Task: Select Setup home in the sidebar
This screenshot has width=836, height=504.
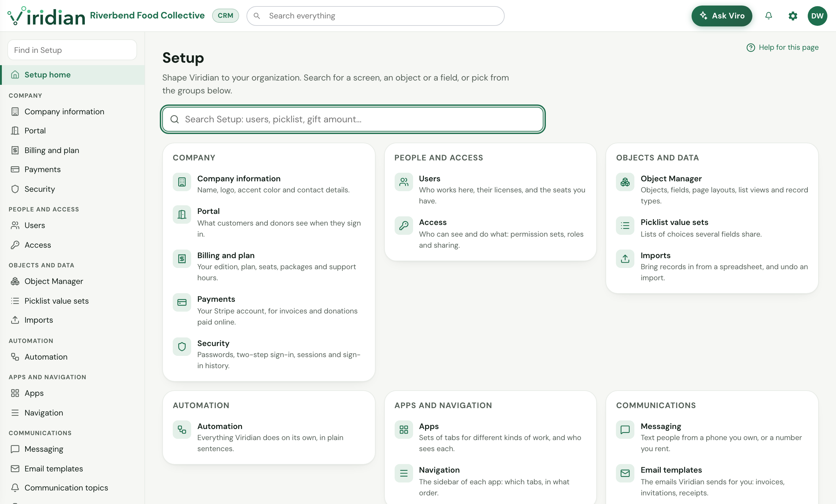Action: click(72, 75)
